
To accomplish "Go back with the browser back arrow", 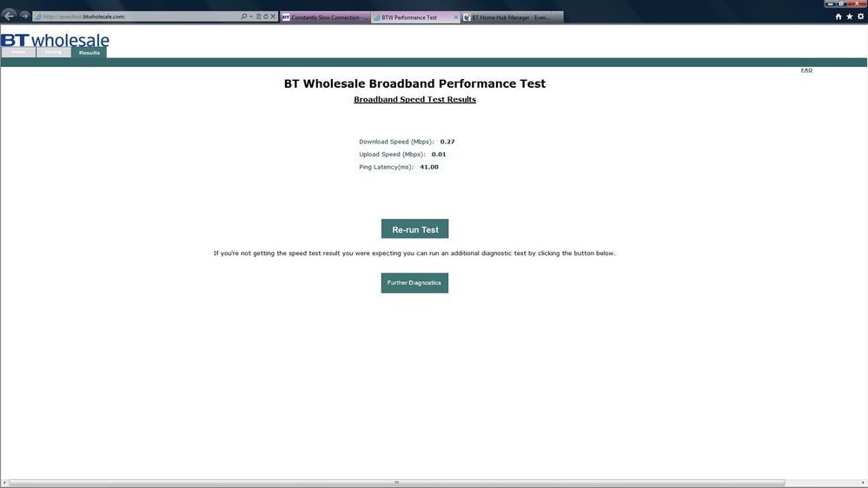I will (x=9, y=16).
